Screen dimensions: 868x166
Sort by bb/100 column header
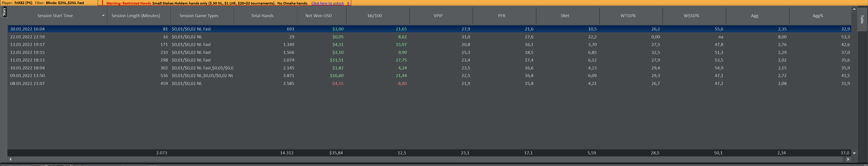click(375, 16)
